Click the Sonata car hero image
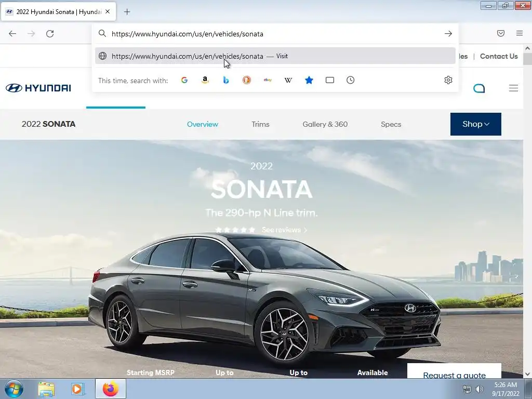Viewport: 532px width, 399px height. click(264, 299)
